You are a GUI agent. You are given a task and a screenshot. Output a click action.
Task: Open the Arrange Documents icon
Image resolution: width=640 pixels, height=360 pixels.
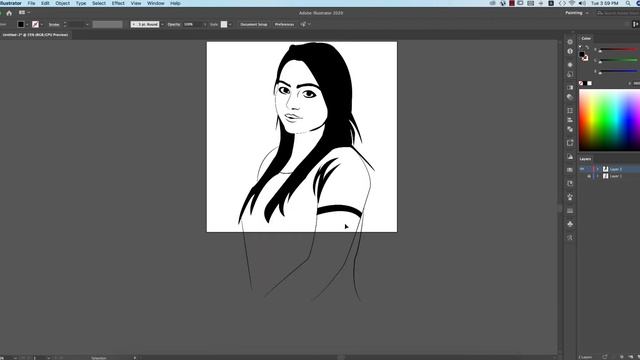[22, 13]
